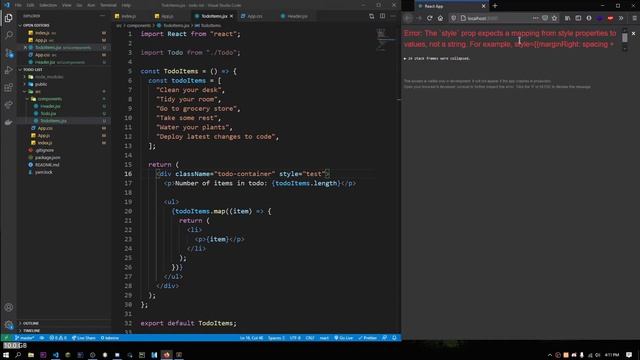Open Firefox Library icon
This screenshot has width=640, height=360.
(567, 18)
